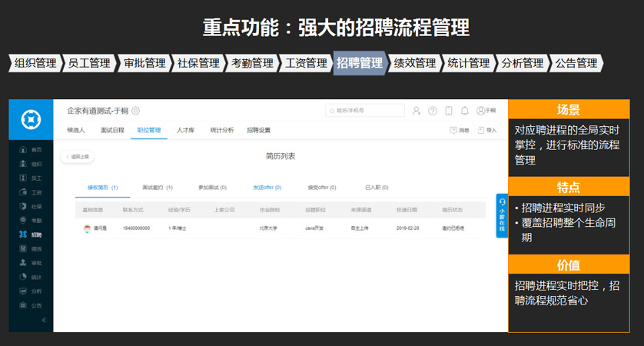Switch to the 候选人 tab
Screen dimensions: 644x346
(78, 131)
